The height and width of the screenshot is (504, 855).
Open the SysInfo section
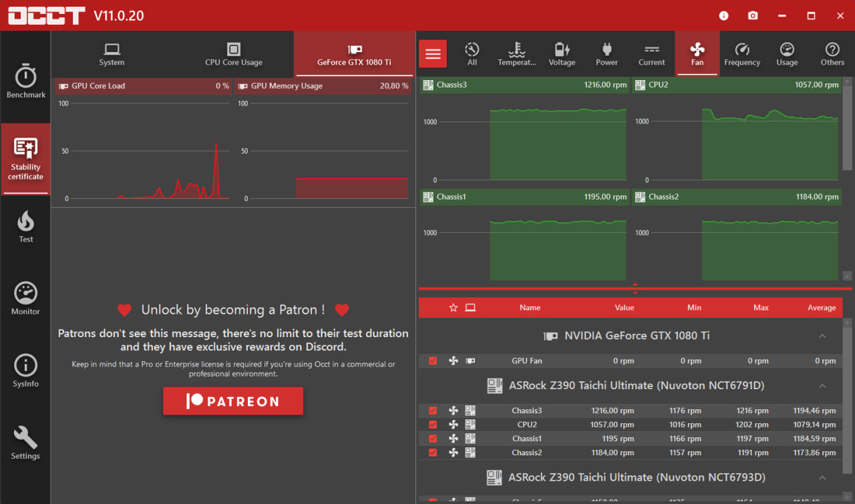point(25,371)
